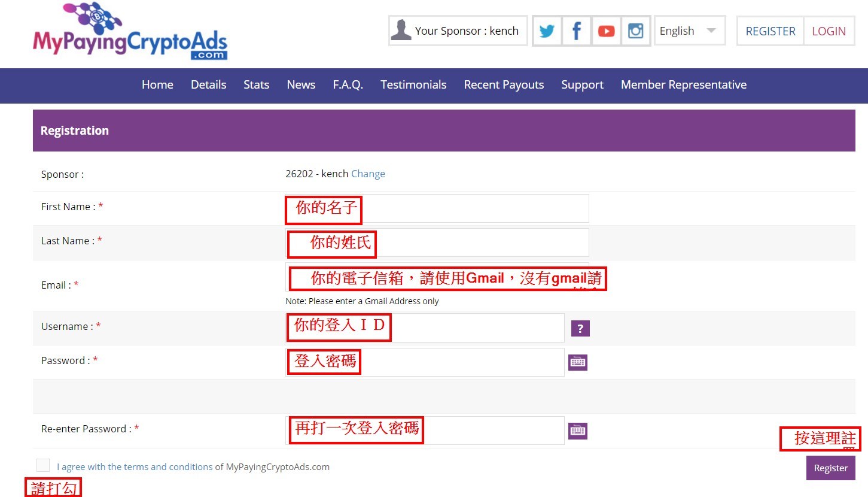Screen dimensions: 868x497
Task: Click the Your Sponsor : kench box
Action: coord(458,31)
